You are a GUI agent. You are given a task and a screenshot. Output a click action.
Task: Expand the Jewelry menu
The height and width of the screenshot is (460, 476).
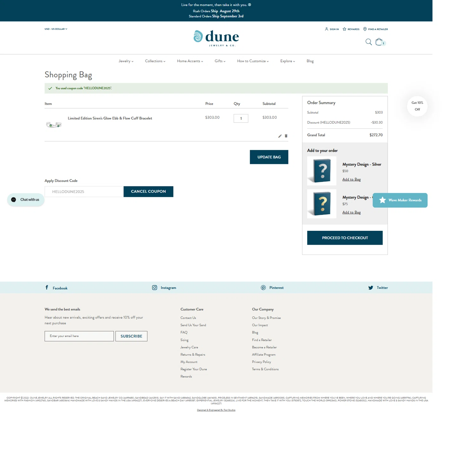[126, 61]
